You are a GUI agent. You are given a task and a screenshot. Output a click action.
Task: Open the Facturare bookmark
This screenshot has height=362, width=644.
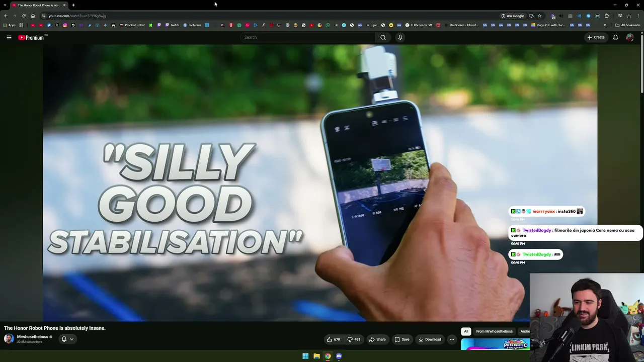point(192,25)
